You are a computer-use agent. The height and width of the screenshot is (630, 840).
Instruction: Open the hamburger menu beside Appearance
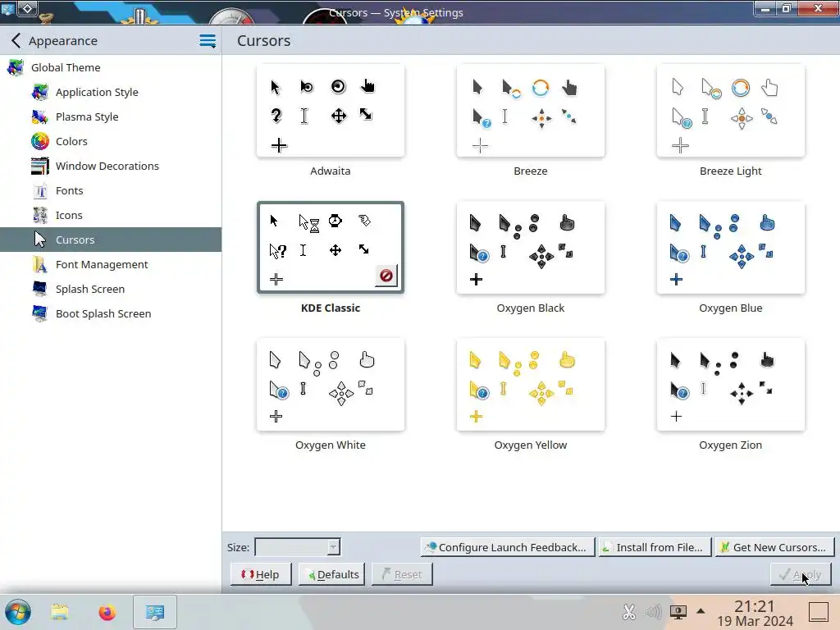[208, 41]
